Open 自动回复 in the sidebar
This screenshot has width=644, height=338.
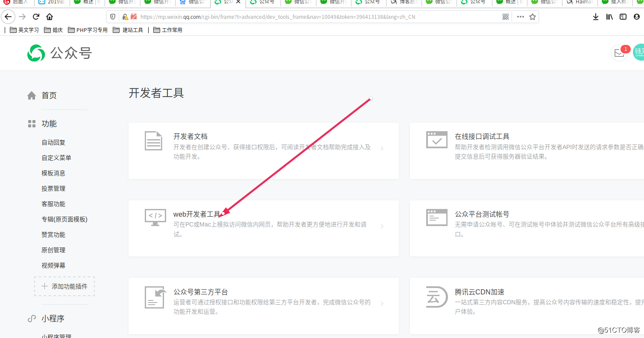coord(53,142)
